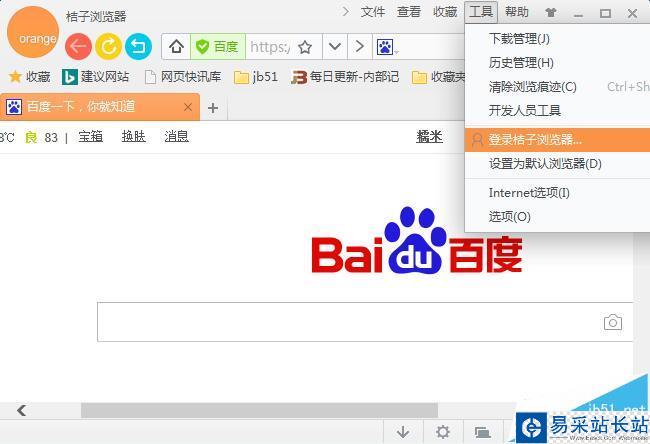
Task: Open 建议网站 Bing bookmark
Action: [x=95, y=77]
